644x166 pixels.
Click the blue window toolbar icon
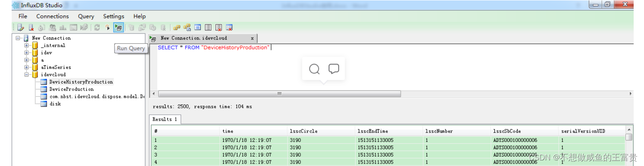(x=197, y=28)
